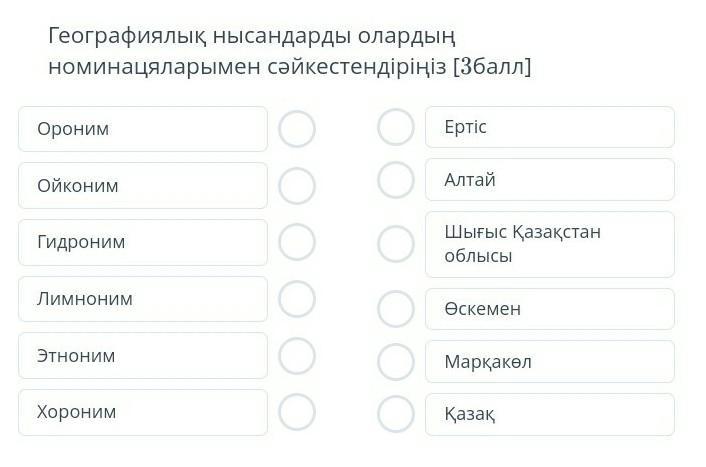Select the circle next to Этноним
This screenshot has height=467, width=706.
(x=297, y=355)
